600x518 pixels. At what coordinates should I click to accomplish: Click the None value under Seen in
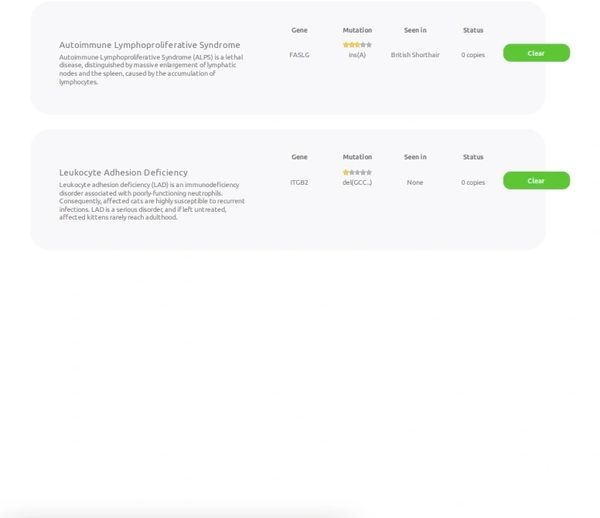[x=415, y=182]
